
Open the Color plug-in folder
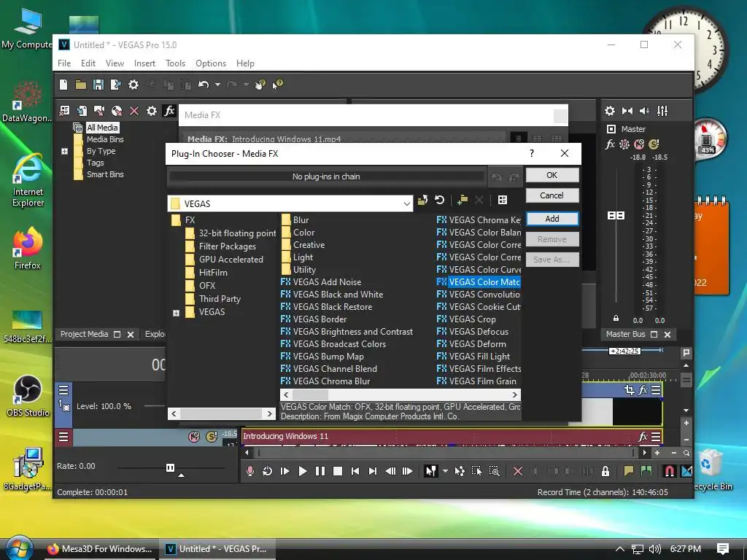tap(303, 233)
